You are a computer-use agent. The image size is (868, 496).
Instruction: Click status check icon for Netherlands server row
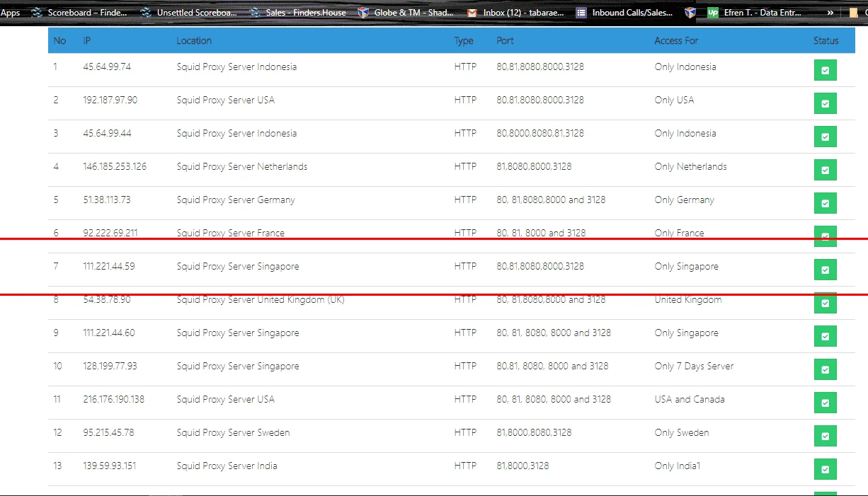click(x=825, y=170)
